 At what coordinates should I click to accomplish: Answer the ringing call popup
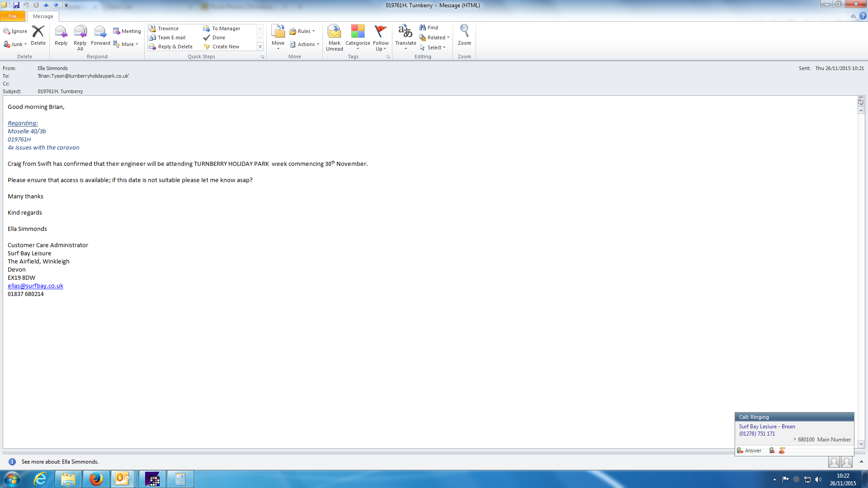(x=750, y=450)
